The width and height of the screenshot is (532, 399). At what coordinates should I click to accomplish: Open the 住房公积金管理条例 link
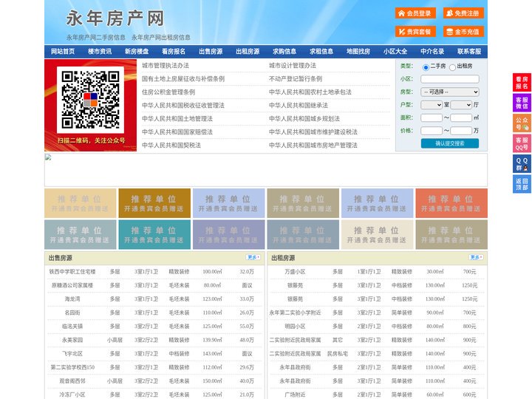(x=168, y=92)
